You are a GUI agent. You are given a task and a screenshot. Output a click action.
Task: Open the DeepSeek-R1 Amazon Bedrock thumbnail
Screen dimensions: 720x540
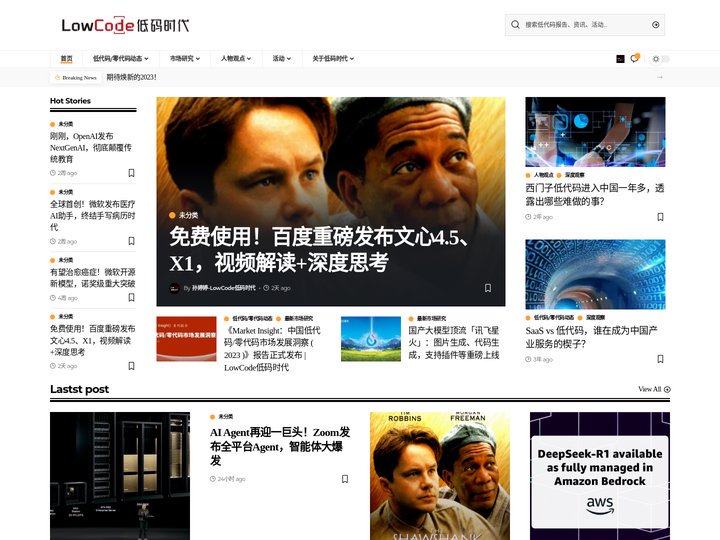click(600, 476)
